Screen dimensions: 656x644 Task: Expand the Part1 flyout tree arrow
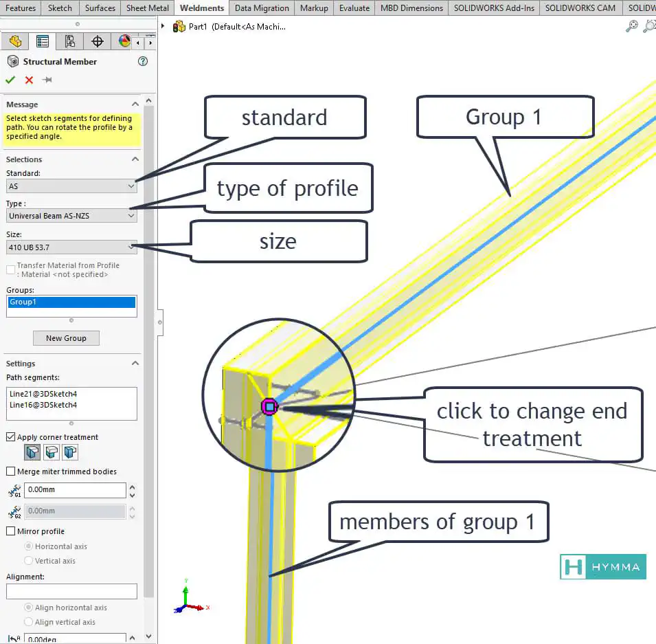(x=163, y=26)
